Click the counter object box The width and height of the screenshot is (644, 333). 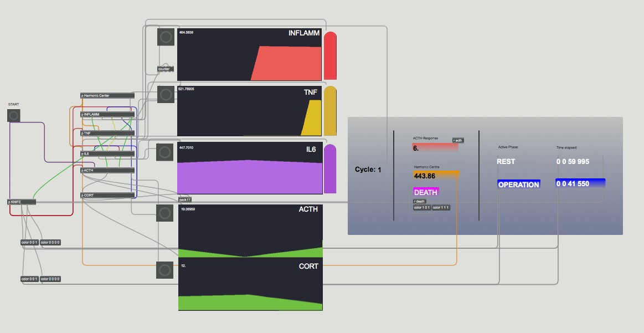(x=164, y=69)
